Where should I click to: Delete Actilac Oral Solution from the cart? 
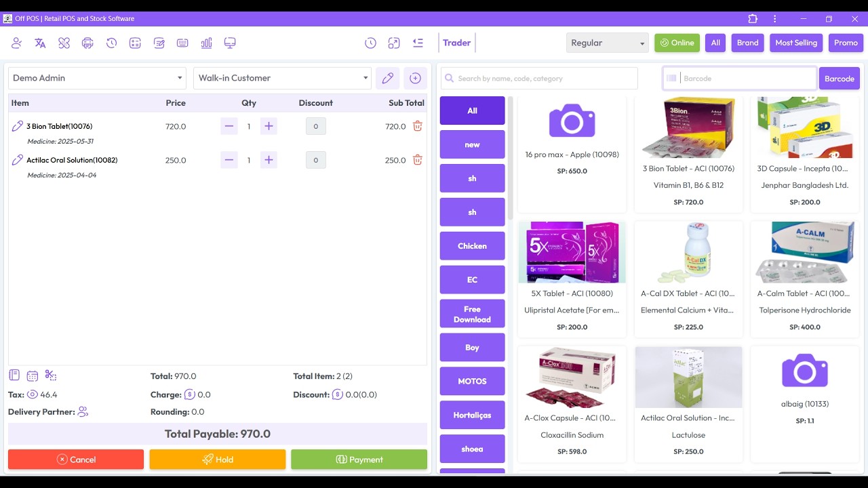click(x=418, y=160)
